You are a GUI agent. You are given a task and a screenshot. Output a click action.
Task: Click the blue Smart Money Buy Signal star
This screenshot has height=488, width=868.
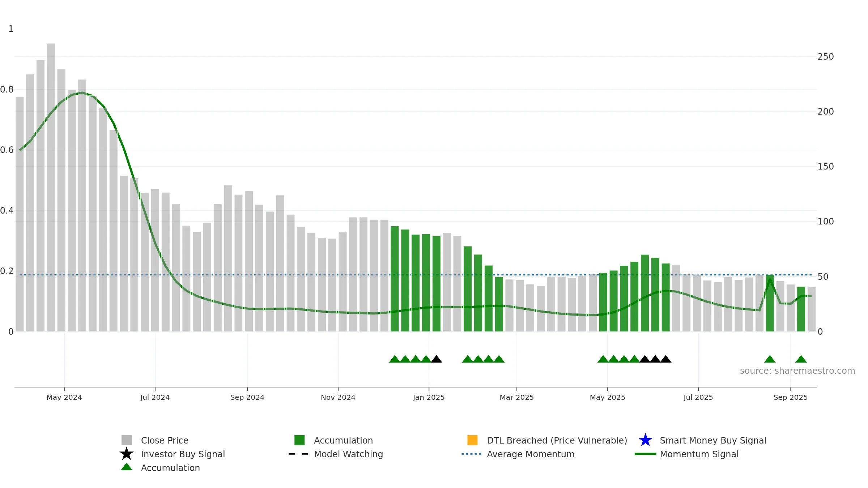(x=645, y=440)
